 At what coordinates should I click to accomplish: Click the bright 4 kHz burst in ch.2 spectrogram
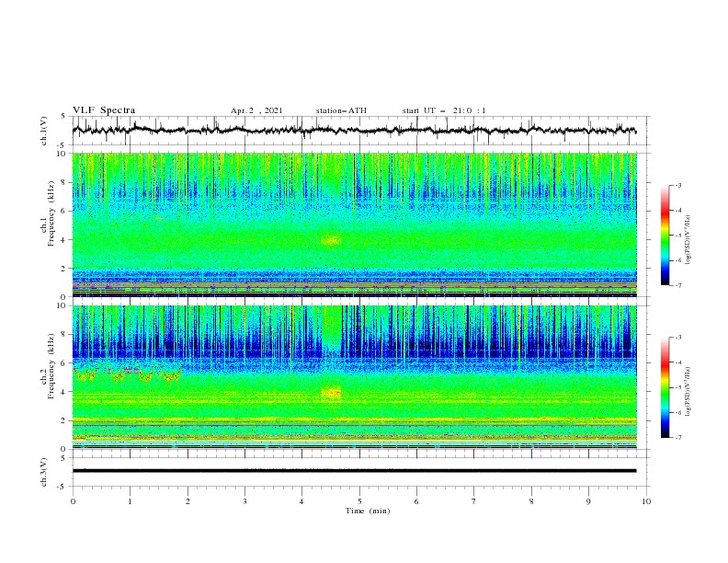tap(331, 393)
